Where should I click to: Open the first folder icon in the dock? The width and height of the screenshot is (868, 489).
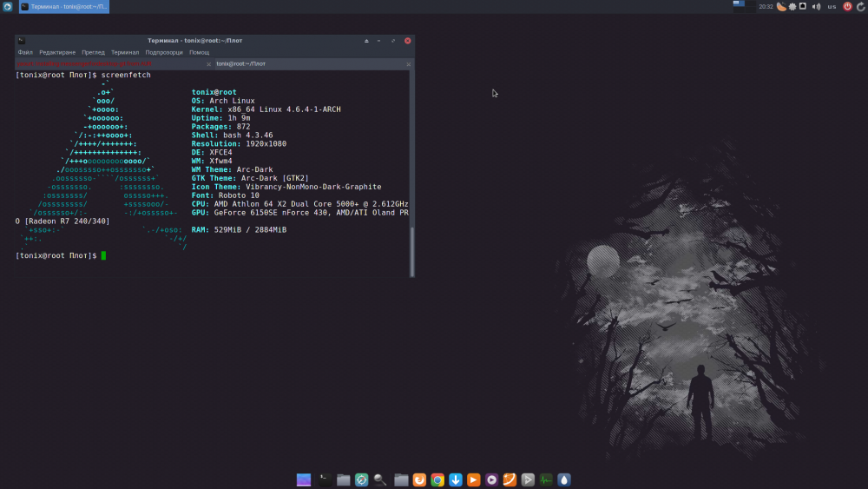(343, 479)
